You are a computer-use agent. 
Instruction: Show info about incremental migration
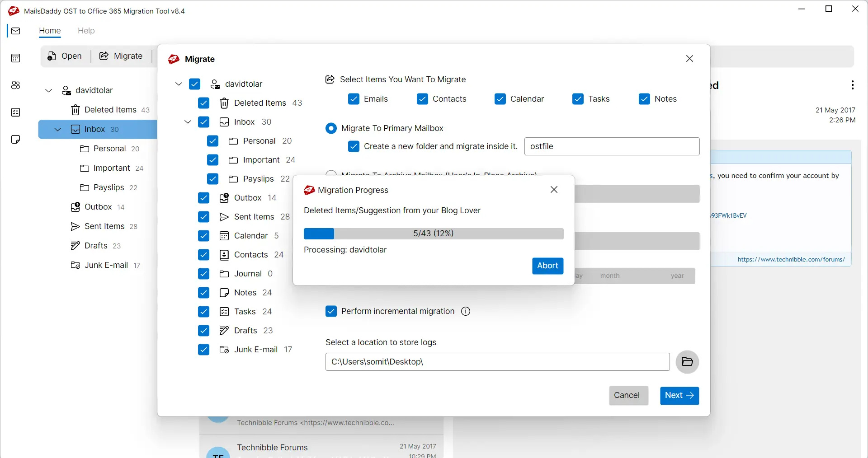(x=466, y=311)
